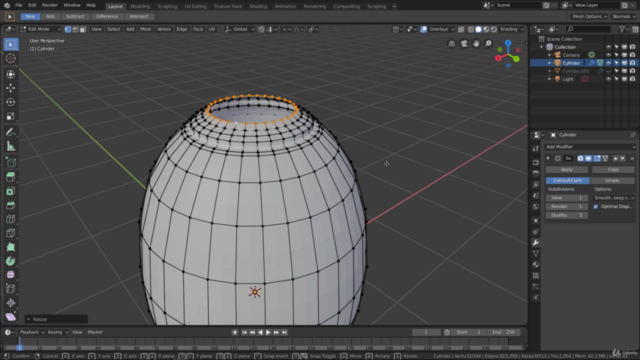Choose the Spin tool
640x360 pixels.
[x=11, y=261]
